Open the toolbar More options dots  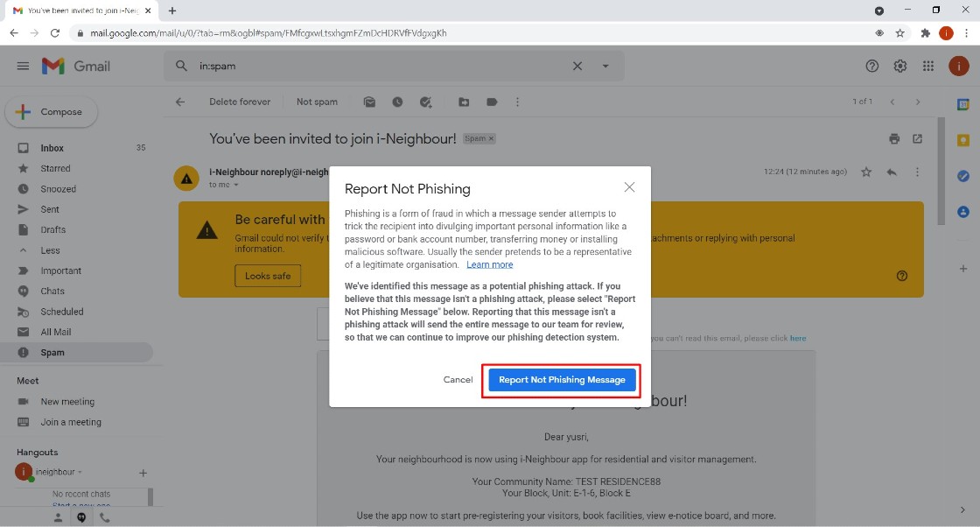[517, 102]
